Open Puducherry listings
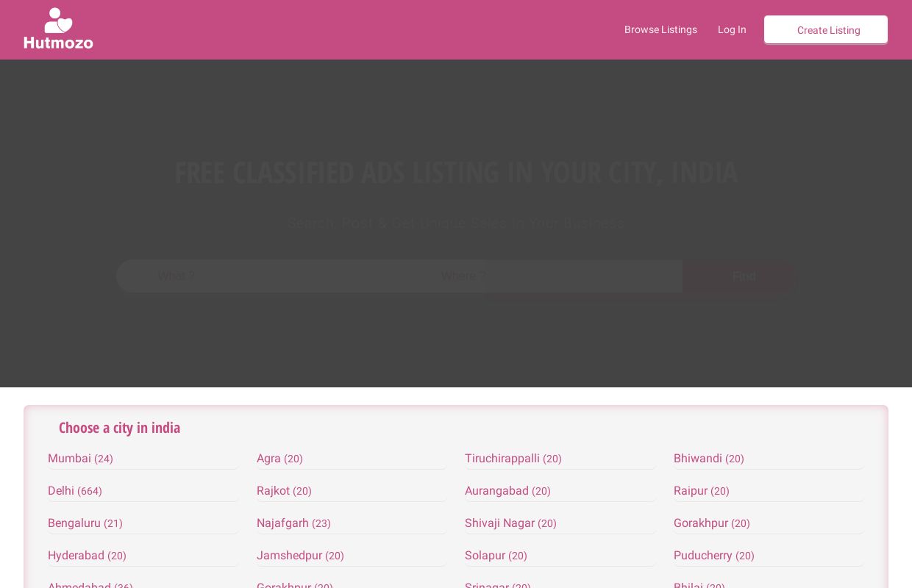 pyautogui.click(x=703, y=555)
